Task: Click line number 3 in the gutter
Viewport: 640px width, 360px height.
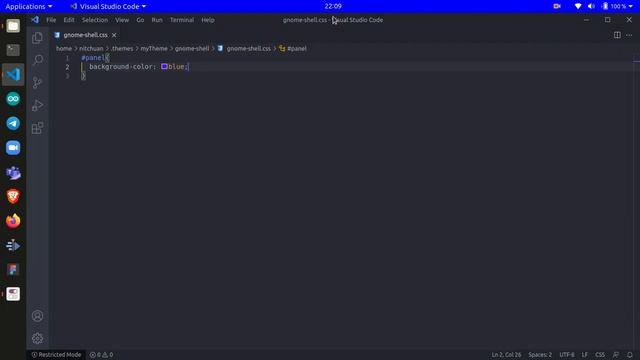Action: pos(67,76)
